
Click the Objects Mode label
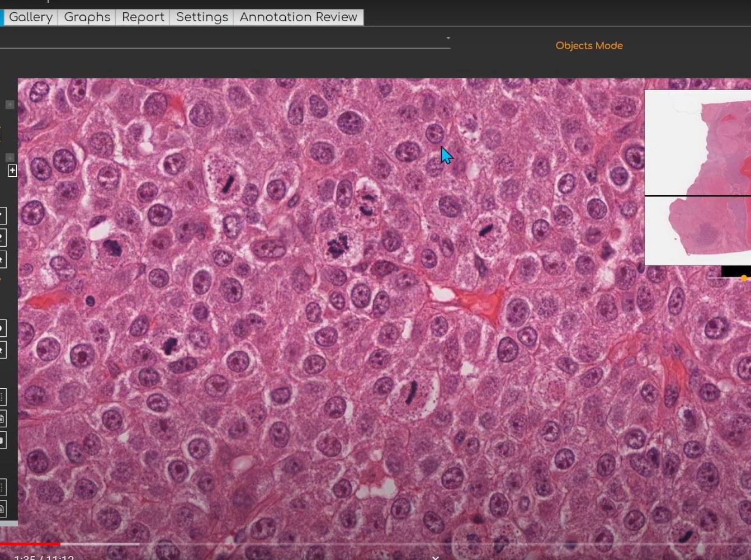589,46
